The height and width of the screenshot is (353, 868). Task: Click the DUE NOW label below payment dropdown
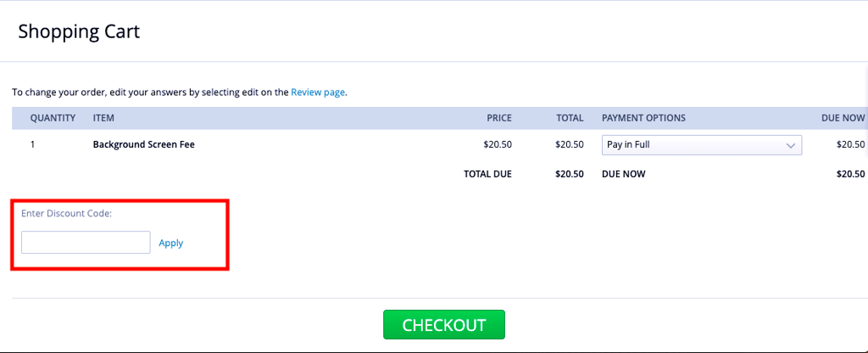(x=625, y=174)
